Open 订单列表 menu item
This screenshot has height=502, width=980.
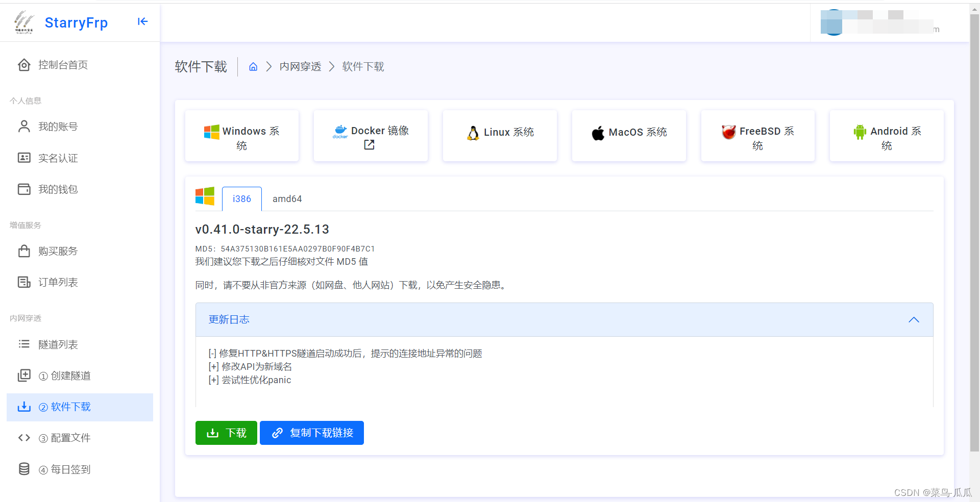click(x=80, y=282)
